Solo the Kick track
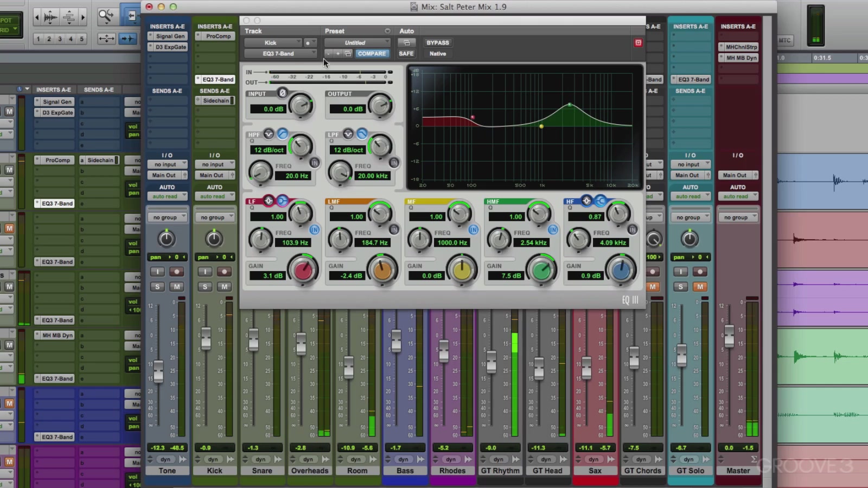The width and height of the screenshot is (868, 488). pyautogui.click(x=205, y=286)
